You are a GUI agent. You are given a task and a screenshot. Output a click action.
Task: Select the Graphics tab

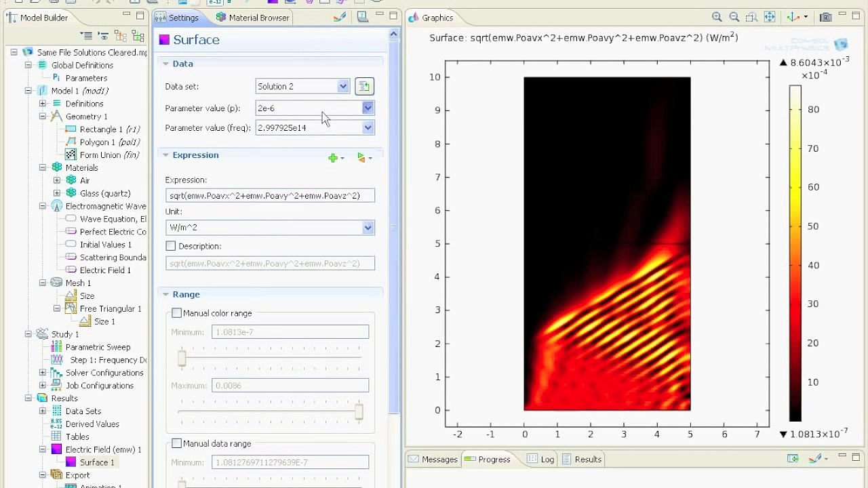coord(431,18)
